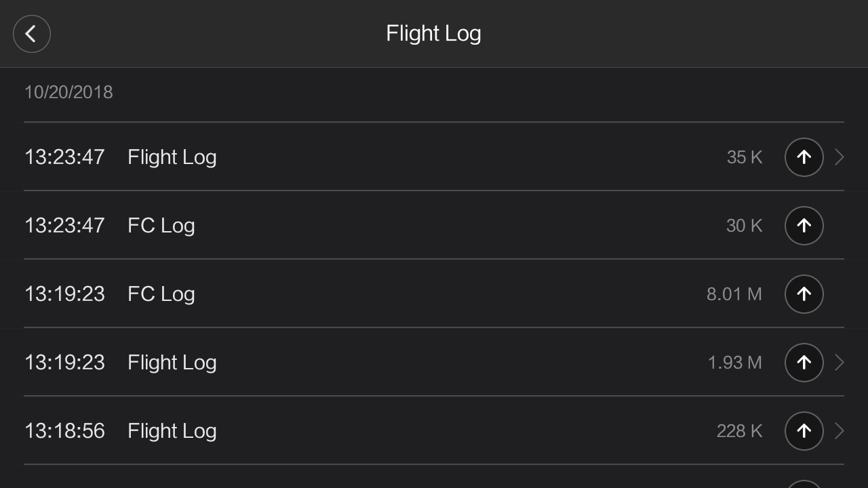Select the 13:23:47 FC Log entry
This screenshot has width=868, height=488.
click(161, 226)
